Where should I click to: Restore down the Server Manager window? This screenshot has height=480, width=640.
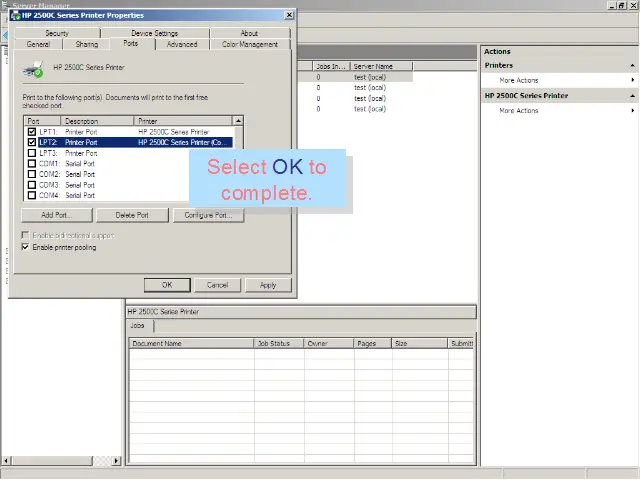[x=622, y=5]
